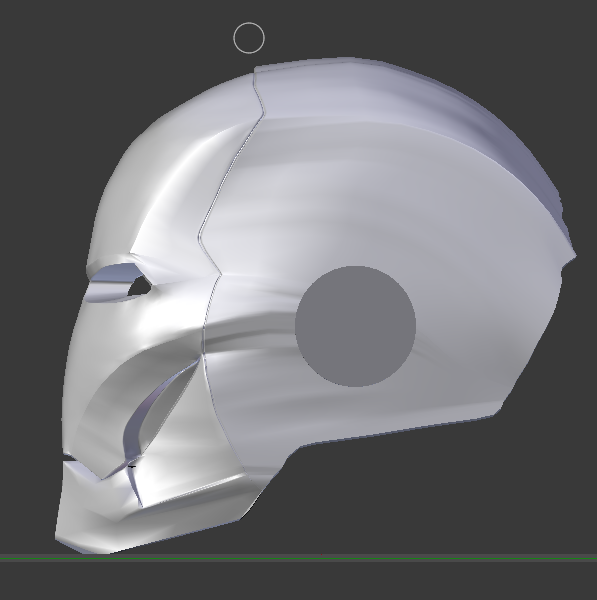Image resolution: width=597 pixels, height=600 pixels.
Task: Select the gray circular ear disc on the helmet
Action: [355, 326]
